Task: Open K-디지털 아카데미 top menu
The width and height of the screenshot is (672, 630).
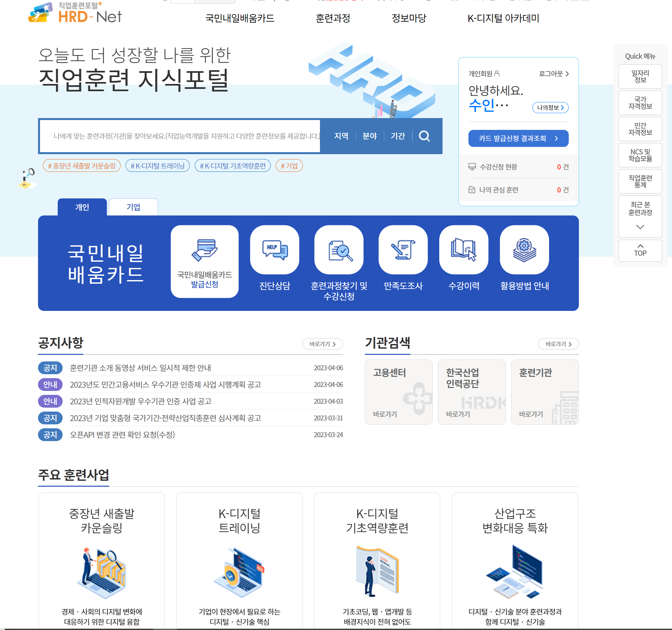Action: (503, 18)
